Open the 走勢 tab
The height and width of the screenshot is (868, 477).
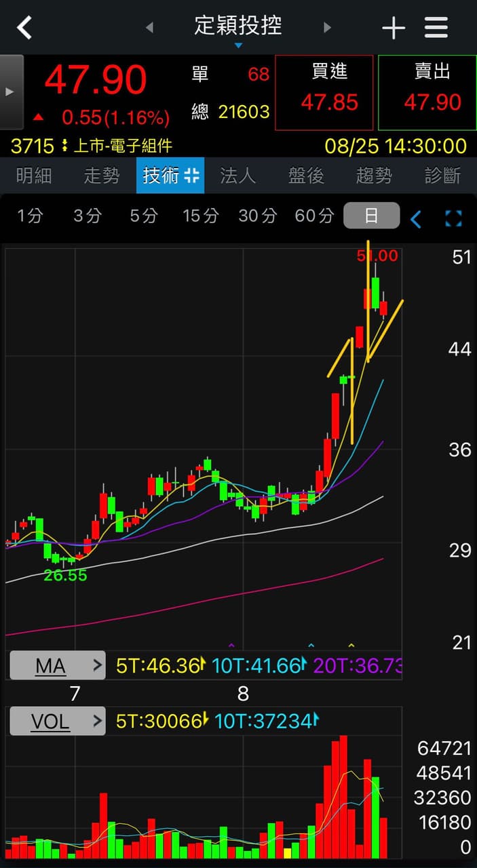pyautogui.click(x=102, y=176)
